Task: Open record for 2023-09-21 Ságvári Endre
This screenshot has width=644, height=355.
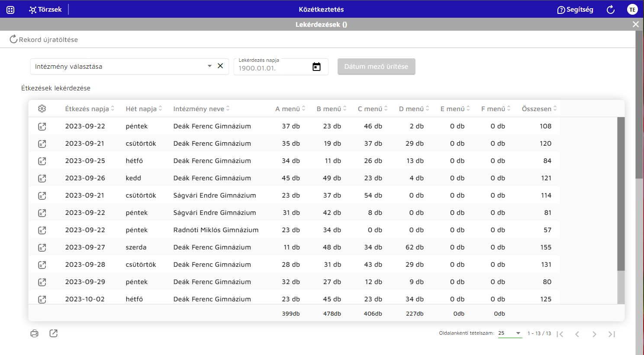Action: 42,195
